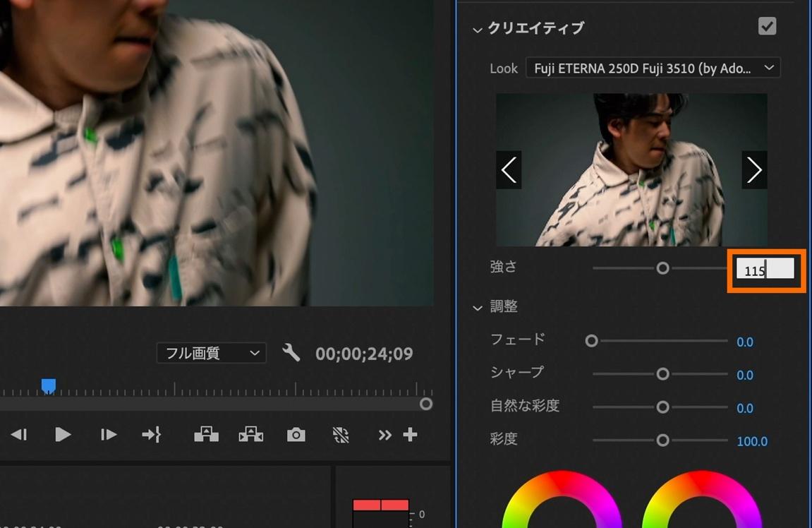Open the フル画質 resolution dropdown
812x528 pixels.
coord(211,353)
